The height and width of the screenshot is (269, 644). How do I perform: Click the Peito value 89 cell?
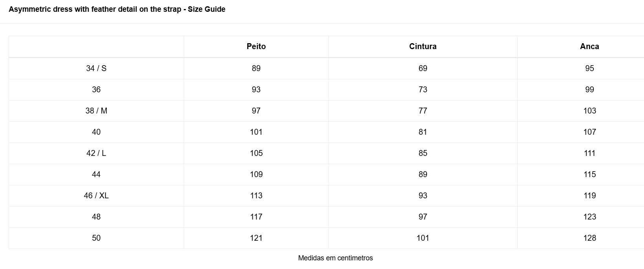pos(256,68)
